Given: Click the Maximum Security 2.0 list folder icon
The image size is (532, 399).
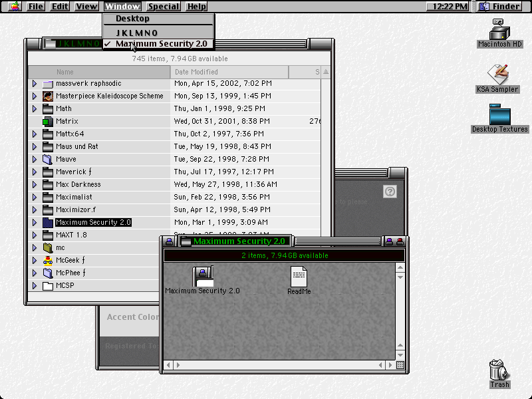Looking at the screenshot, I should click(x=48, y=223).
